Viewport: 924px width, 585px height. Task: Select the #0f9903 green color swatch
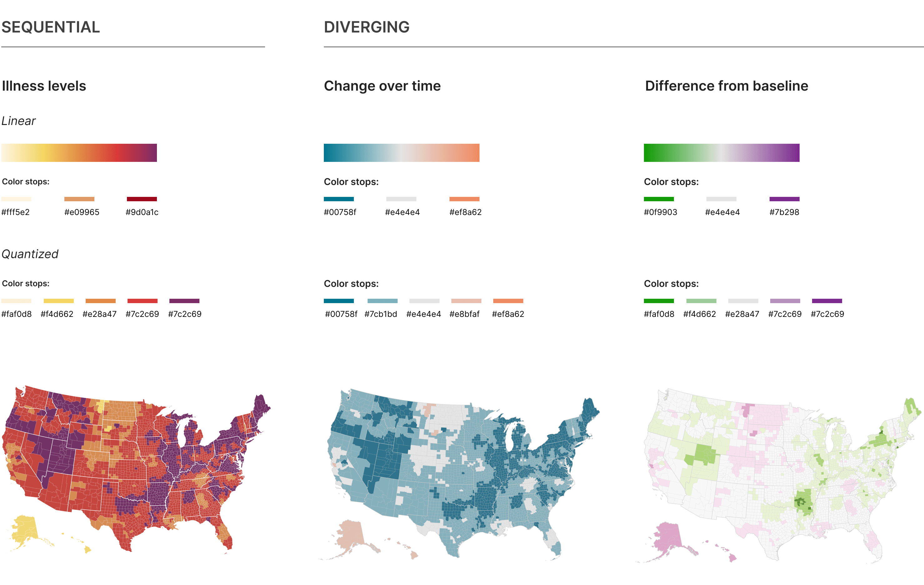pos(659,199)
